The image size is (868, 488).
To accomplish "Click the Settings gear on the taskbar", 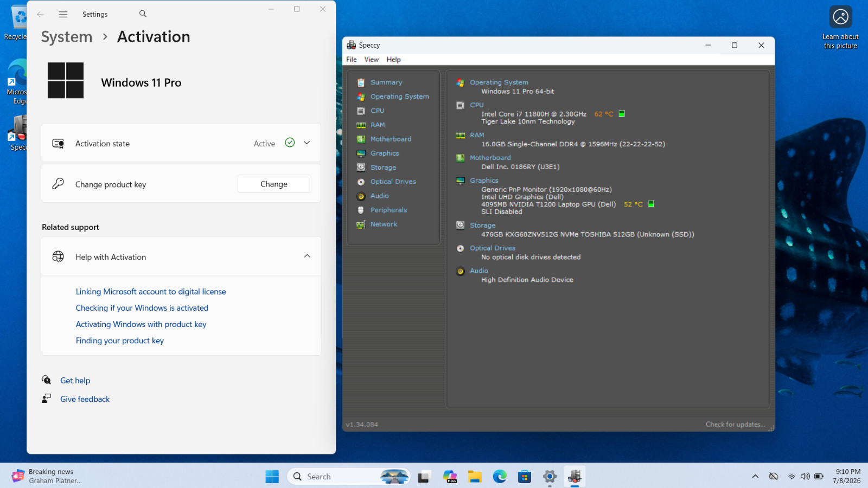I will (550, 477).
